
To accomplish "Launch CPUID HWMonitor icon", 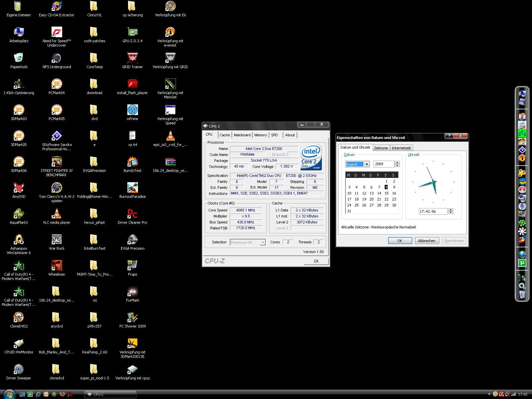I will coord(19,346).
